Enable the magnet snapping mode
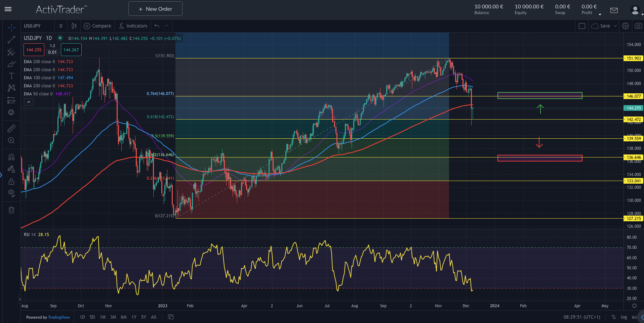Image resolution: width=644 pixels, height=323 pixels. point(11,157)
